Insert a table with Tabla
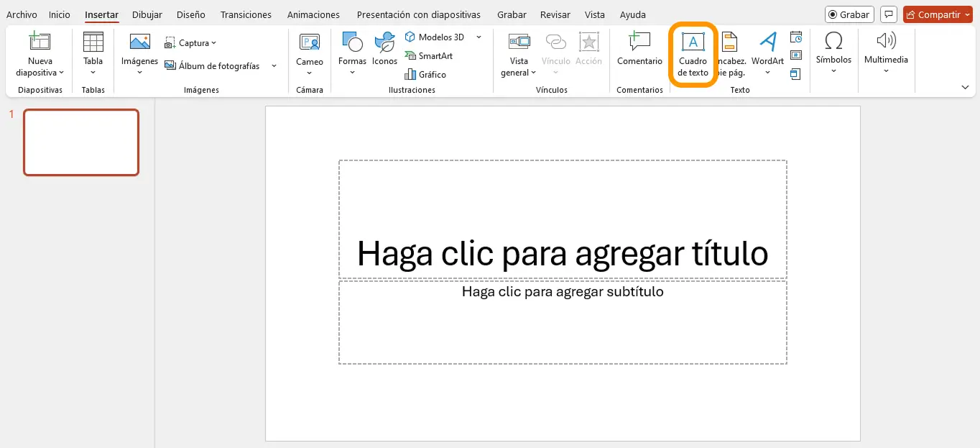Viewport: 980px width, 448px height. pyautogui.click(x=93, y=53)
